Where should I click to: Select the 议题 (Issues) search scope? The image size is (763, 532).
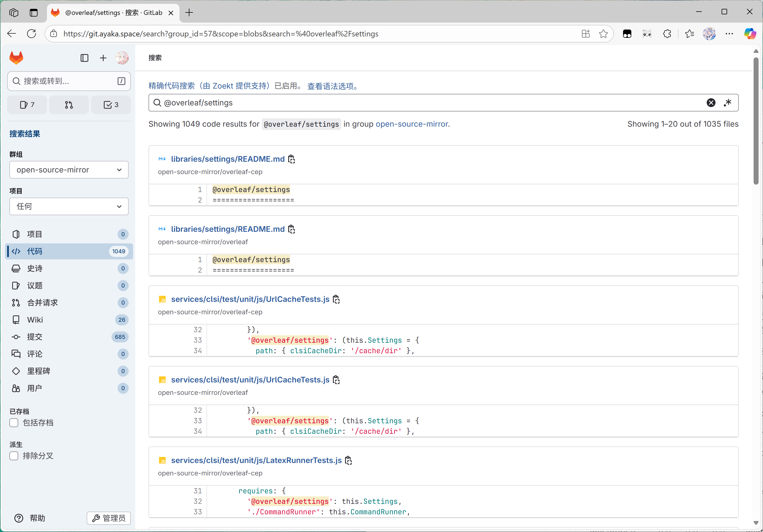69,286
